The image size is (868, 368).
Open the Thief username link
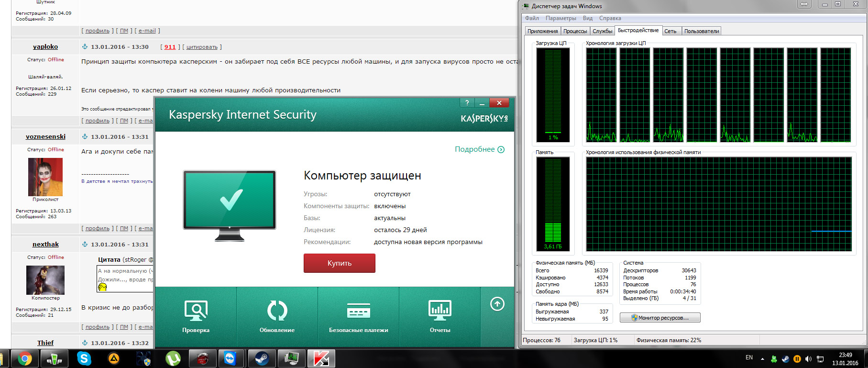(x=45, y=343)
